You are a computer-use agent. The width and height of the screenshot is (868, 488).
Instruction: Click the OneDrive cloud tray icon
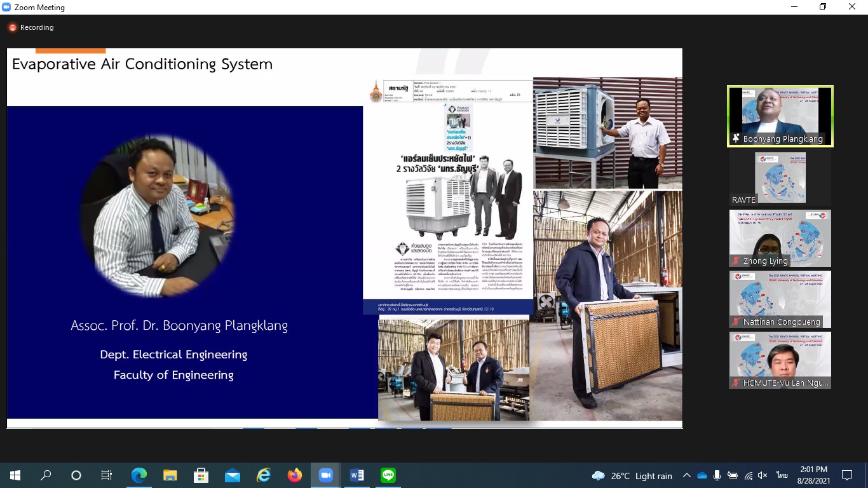tap(702, 475)
